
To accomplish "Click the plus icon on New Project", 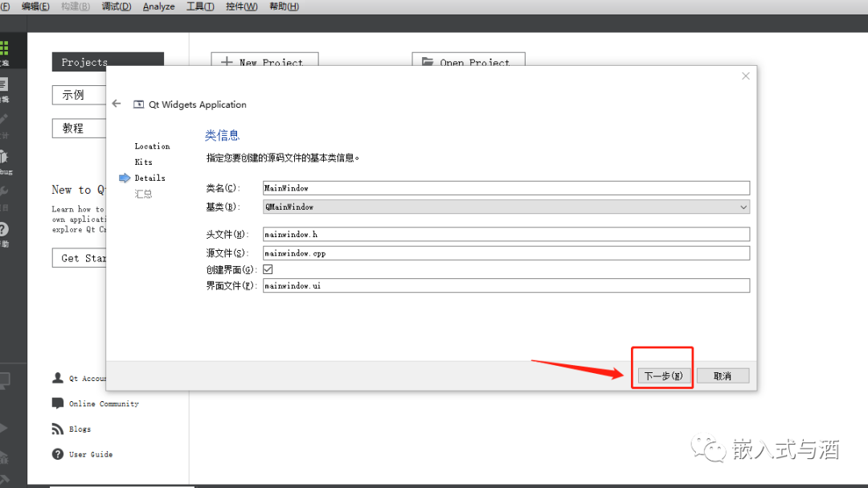I will click(x=227, y=62).
